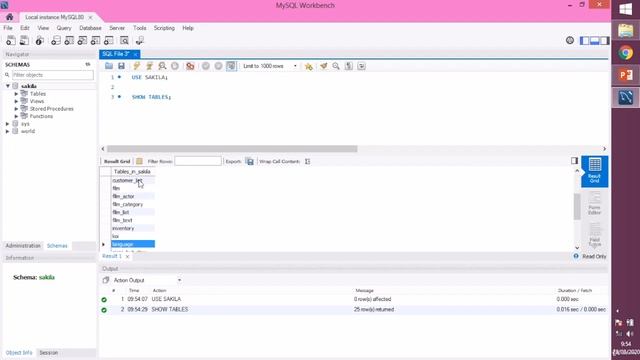Toggle invisible characters display icon
This screenshot has width=640, height=360.
click(x=349, y=66)
